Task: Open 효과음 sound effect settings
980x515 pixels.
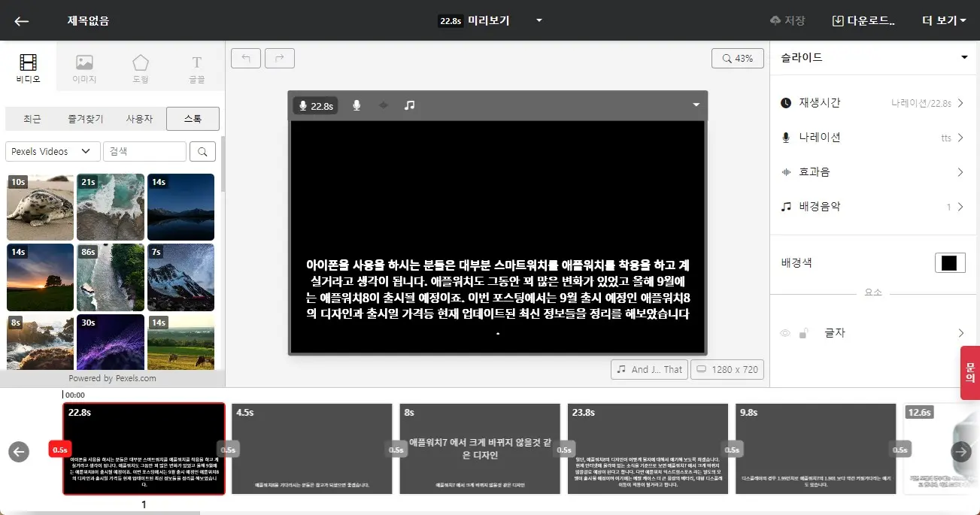Action: pos(872,172)
